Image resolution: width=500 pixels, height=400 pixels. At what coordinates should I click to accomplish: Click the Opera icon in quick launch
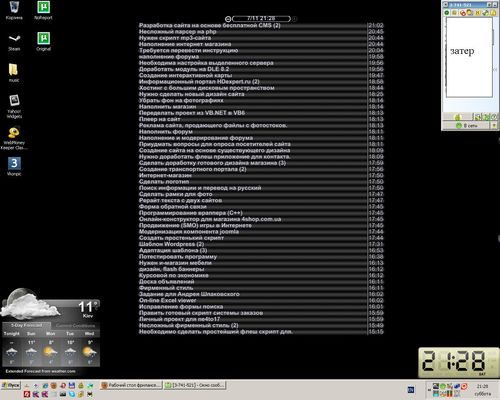point(63,385)
